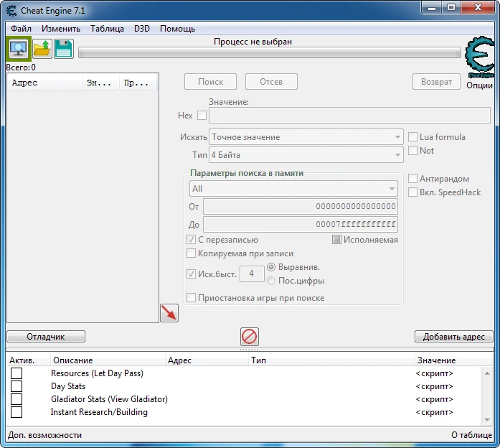Activate Gladiator Stats (View Gladiator) checkbox
This screenshot has height=448, width=500.
point(16,399)
